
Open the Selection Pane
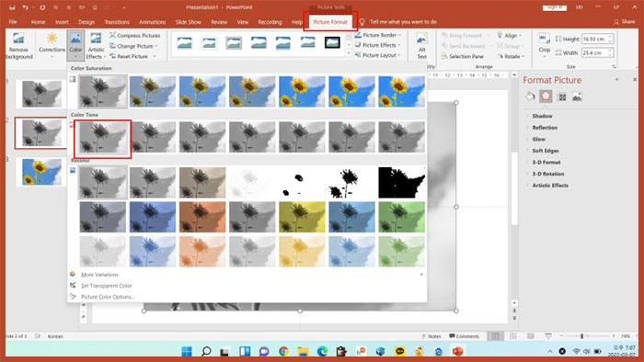point(463,56)
